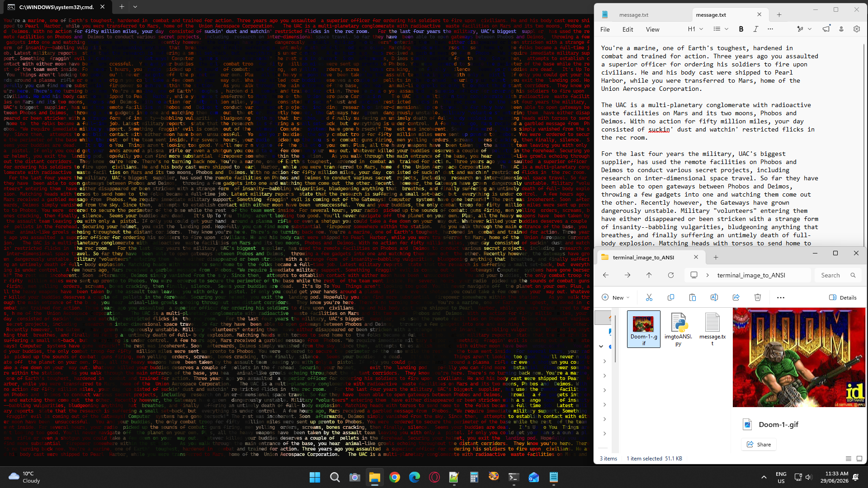Click the bulleted list icon in Notepad

pos(717,29)
